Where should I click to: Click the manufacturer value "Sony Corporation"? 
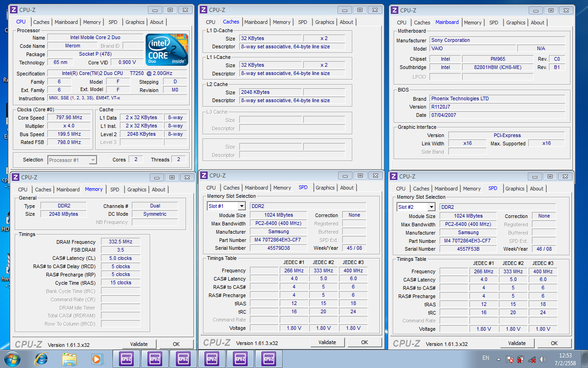pyautogui.click(x=498, y=40)
